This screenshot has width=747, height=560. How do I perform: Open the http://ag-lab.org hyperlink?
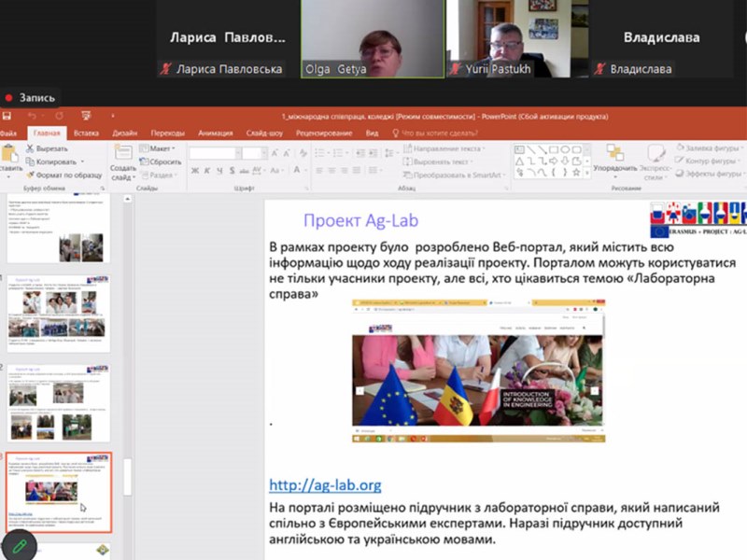pos(325,485)
